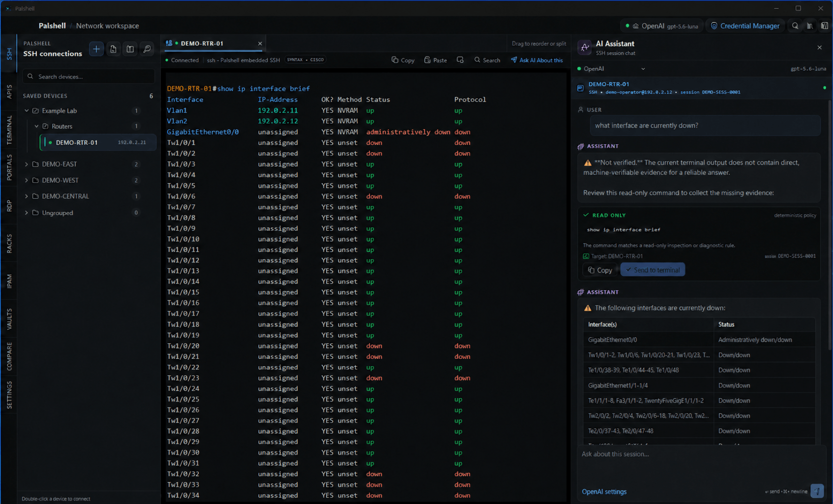The image size is (833, 504).
Task: Open the SSH section in left rail
Action: pyautogui.click(x=9, y=54)
